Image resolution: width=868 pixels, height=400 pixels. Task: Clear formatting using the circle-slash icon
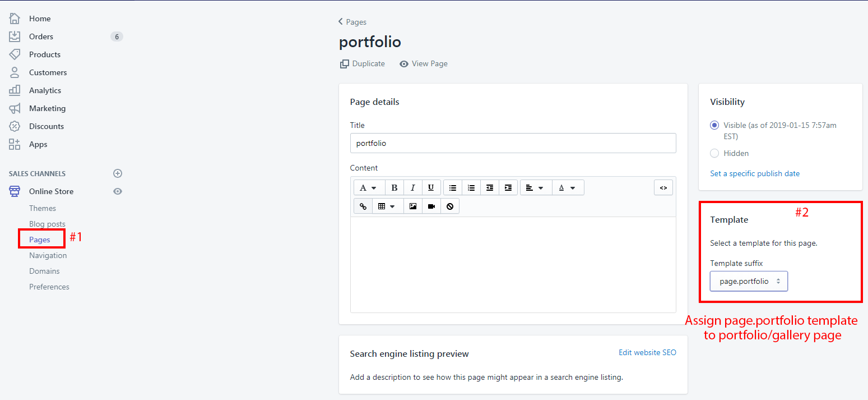[450, 206]
